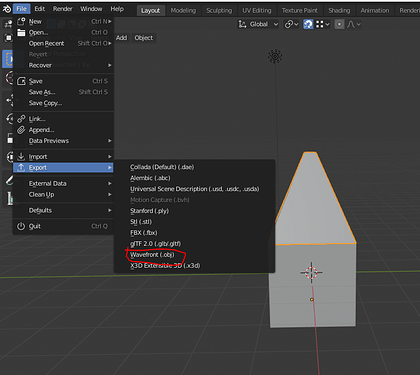Open the Global transform orientation dropdown

pyautogui.click(x=258, y=24)
